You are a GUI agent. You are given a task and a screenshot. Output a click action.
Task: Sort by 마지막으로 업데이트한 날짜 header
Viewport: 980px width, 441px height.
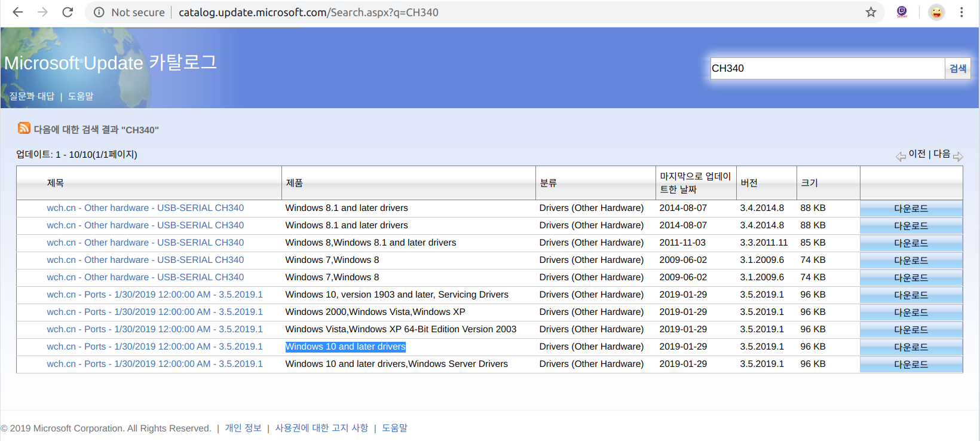coord(695,183)
